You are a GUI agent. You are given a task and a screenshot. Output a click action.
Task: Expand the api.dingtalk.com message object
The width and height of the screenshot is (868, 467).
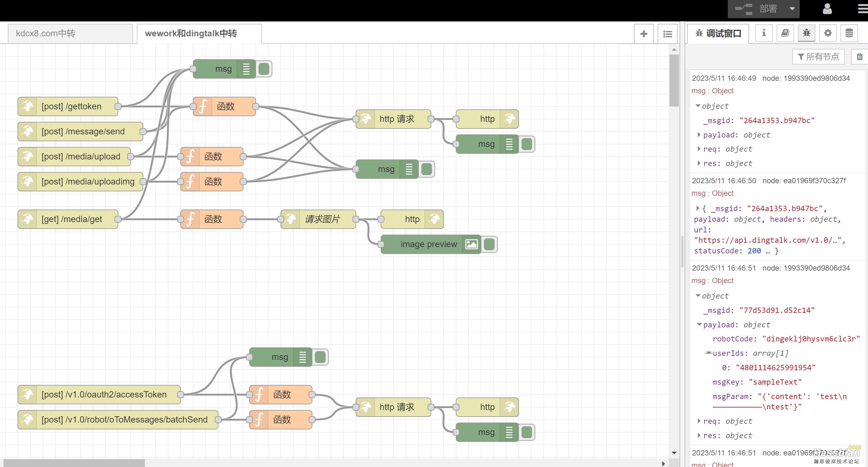[x=697, y=208]
